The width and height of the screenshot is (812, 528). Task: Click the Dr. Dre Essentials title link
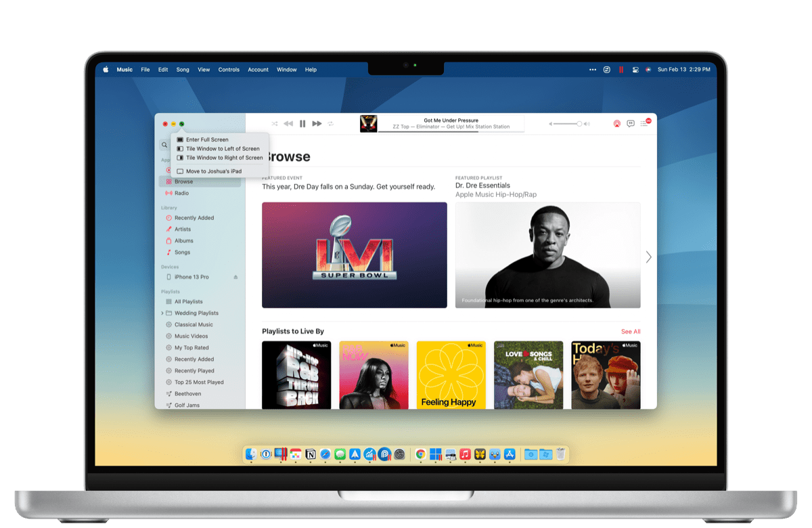pyautogui.click(x=482, y=185)
